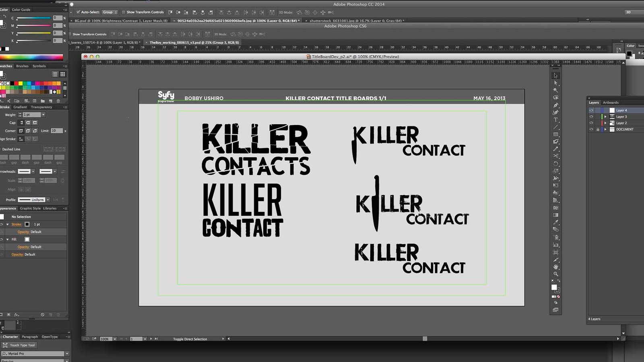Select the Gradient tool in toolbar
Viewport: 644px width, 362px height.
click(556, 215)
